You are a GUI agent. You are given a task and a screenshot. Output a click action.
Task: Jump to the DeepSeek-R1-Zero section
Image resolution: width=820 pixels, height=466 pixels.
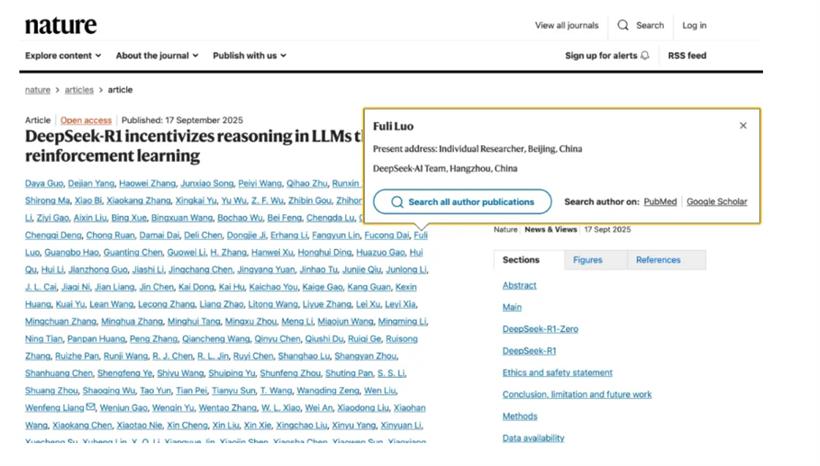(540, 329)
